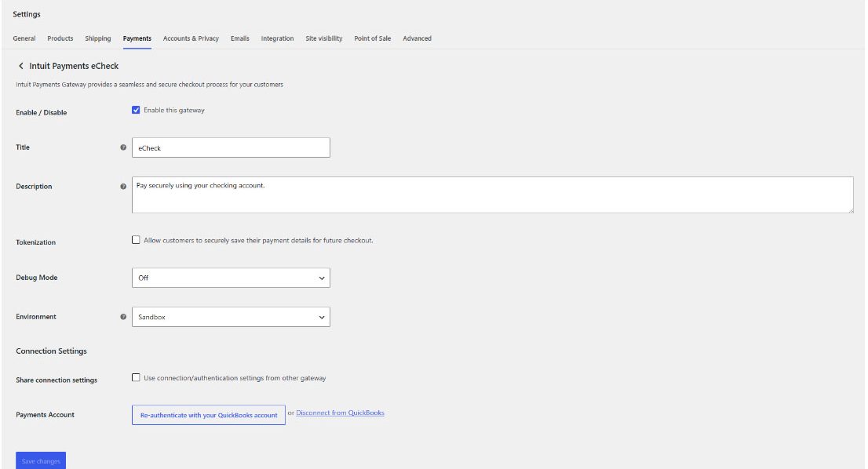Uncheck Enable this gateway checkbox
Screen dimensions: 868x469
tap(136, 110)
